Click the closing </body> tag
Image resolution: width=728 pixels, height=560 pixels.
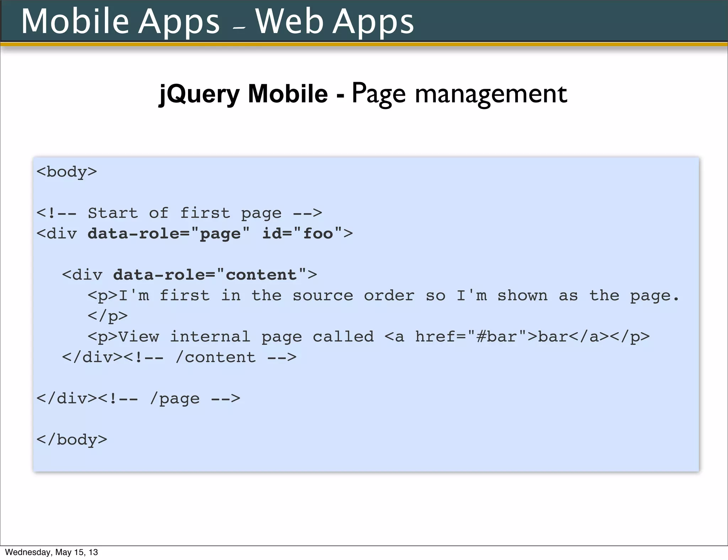[72, 440]
